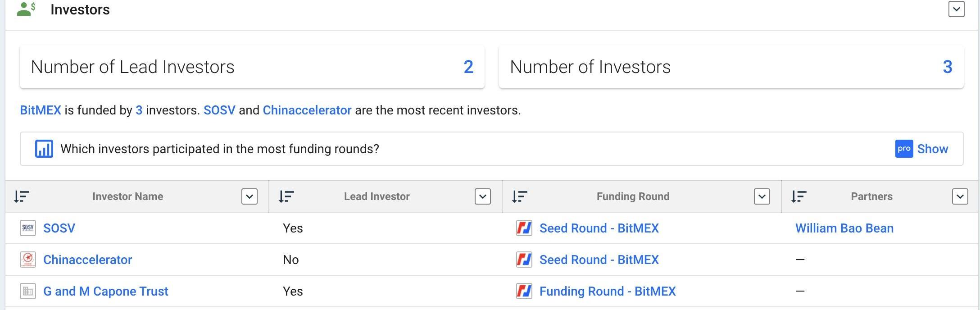This screenshot has height=310, width=980.
Task: Click the Number of Investors label
Action: pos(590,67)
